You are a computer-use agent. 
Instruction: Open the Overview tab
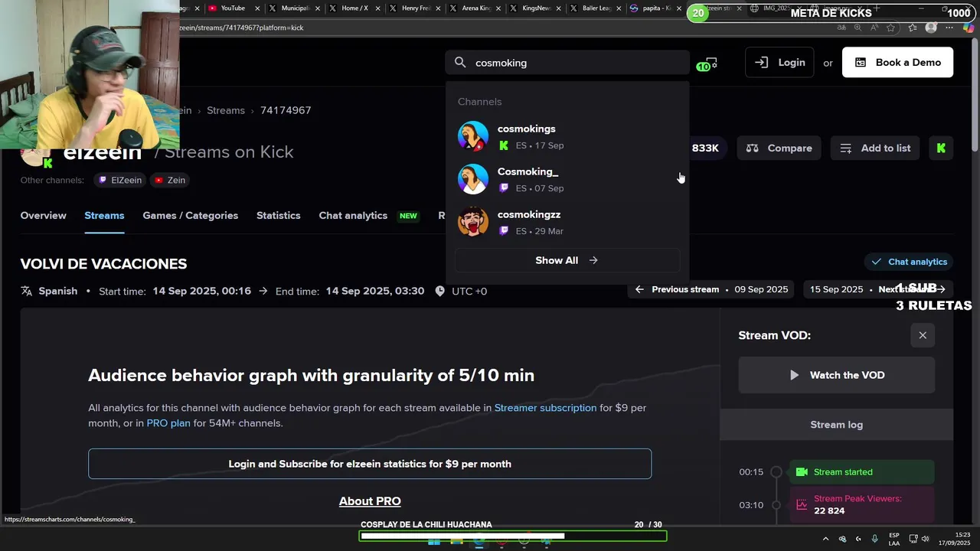pos(44,215)
